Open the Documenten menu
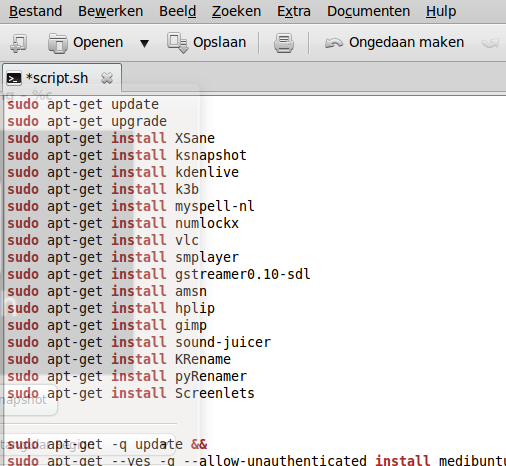This screenshot has height=466, width=506. [368, 11]
